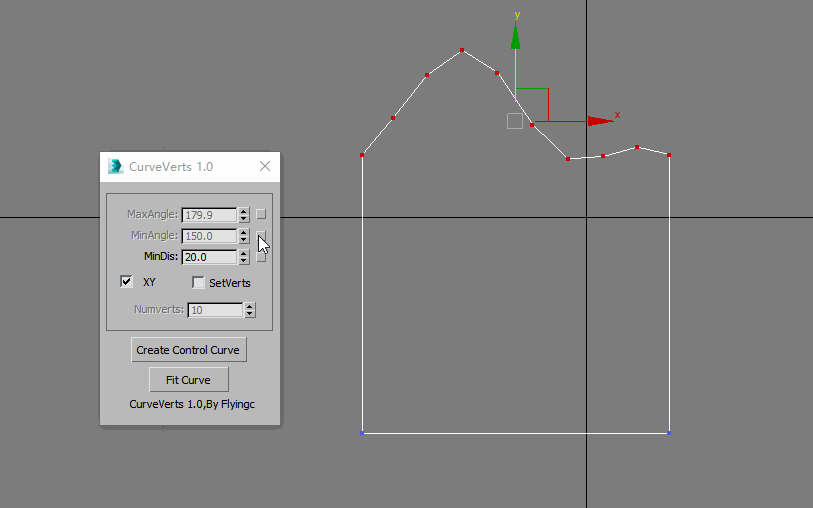The width and height of the screenshot is (813, 508).
Task: Select the topmost red vertex at spline peak
Action: [x=462, y=50]
